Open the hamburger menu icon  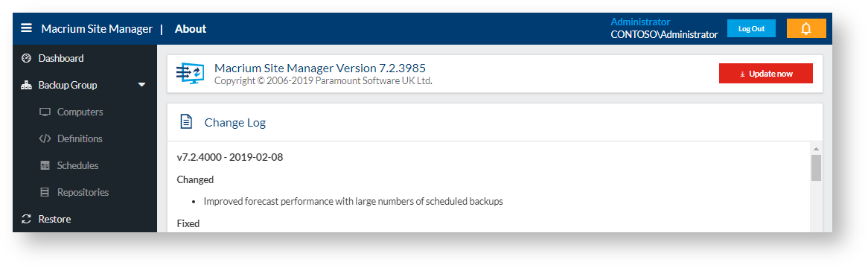point(26,28)
